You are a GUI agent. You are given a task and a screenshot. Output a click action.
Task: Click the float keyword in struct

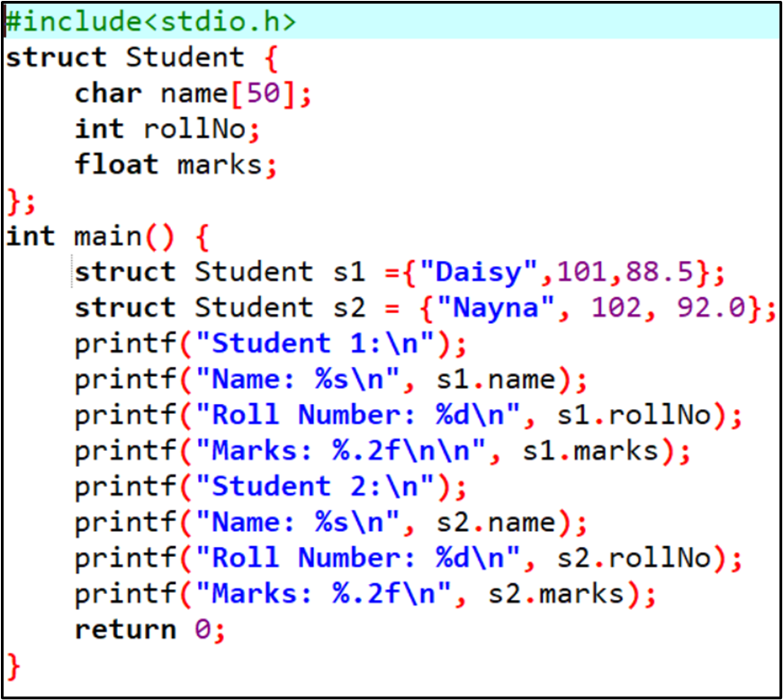(x=116, y=165)
